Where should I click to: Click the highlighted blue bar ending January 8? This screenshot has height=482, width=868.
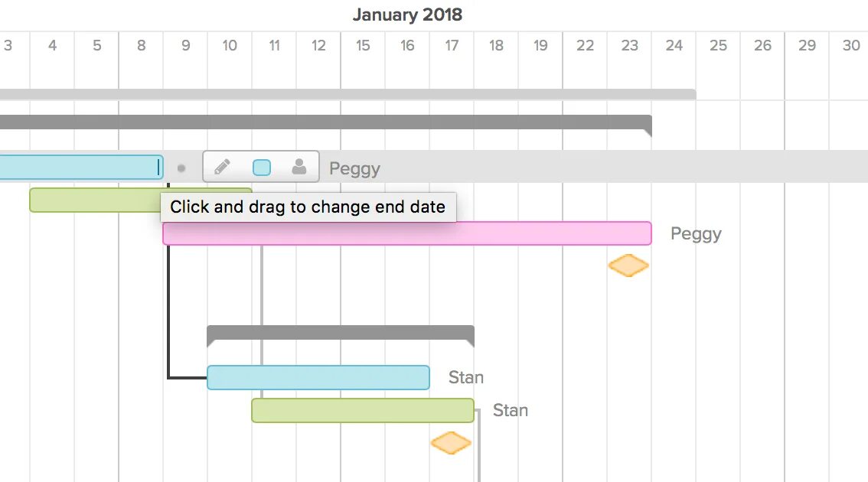click(x=77, y=168)
